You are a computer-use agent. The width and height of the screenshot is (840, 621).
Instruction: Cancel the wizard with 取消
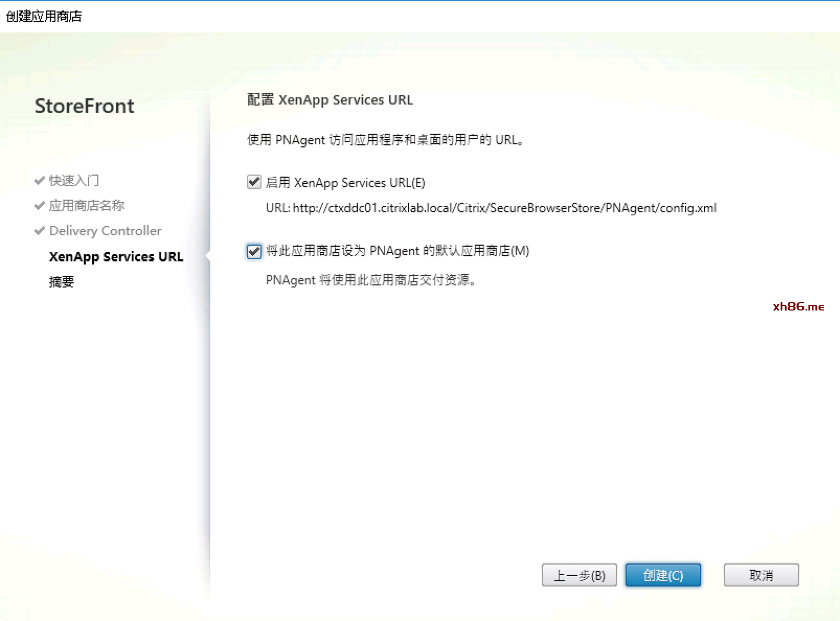point(761,576)
